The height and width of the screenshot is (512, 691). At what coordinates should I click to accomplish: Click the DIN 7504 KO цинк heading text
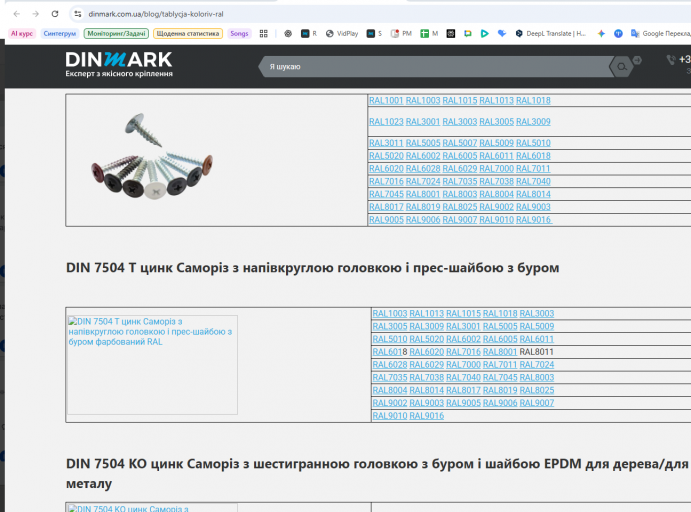point(377,474)
